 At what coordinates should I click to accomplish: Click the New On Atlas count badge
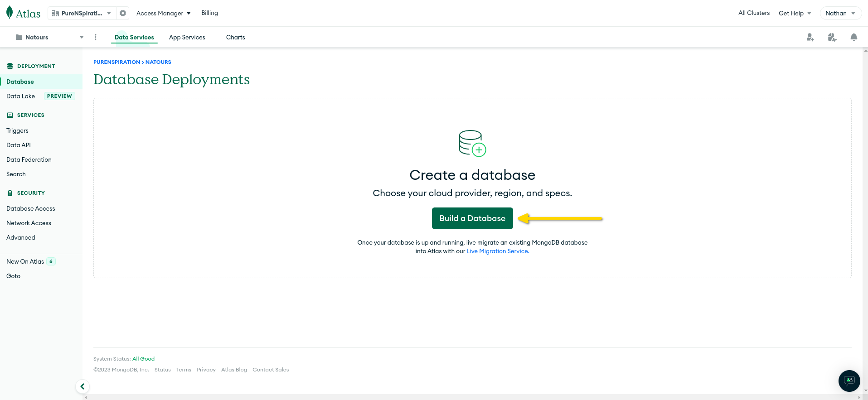pos(51,261)
